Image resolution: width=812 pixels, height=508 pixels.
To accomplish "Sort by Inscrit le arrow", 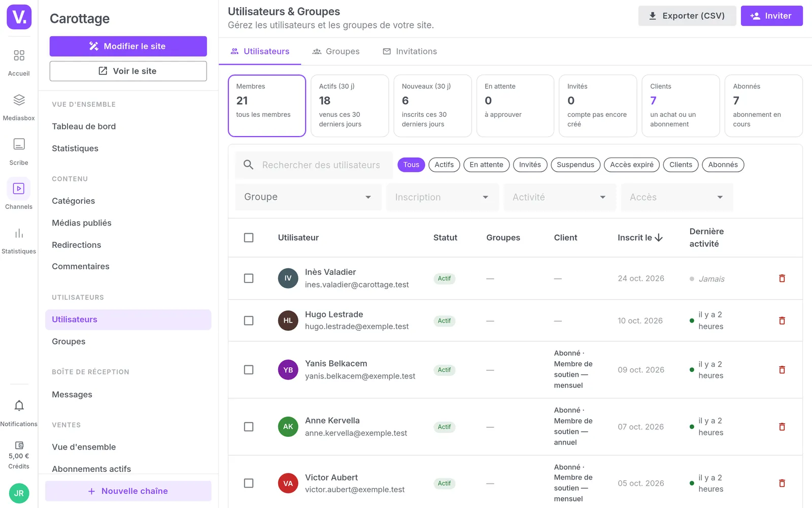I will (x=659, y=238).
